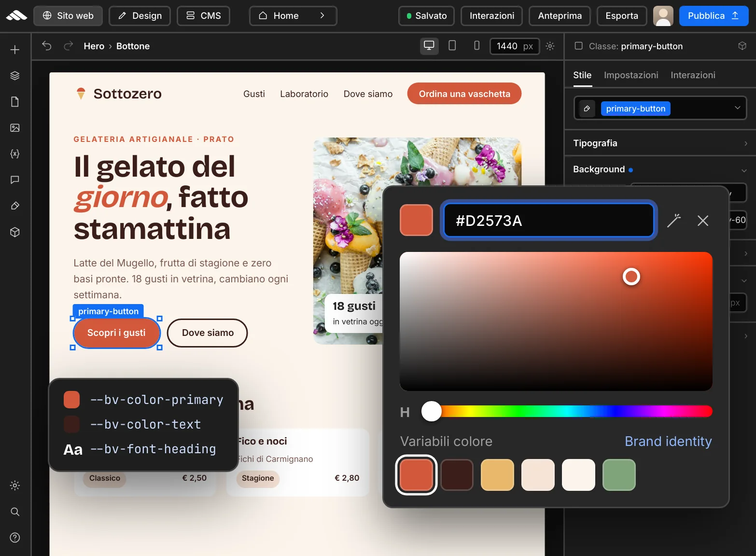Click the search magnifier icon

[x=15, y=512]
